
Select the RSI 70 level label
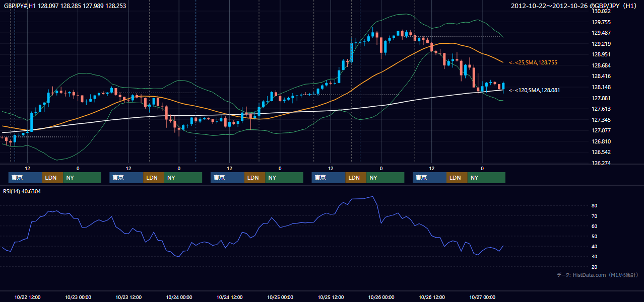[595, 216]
